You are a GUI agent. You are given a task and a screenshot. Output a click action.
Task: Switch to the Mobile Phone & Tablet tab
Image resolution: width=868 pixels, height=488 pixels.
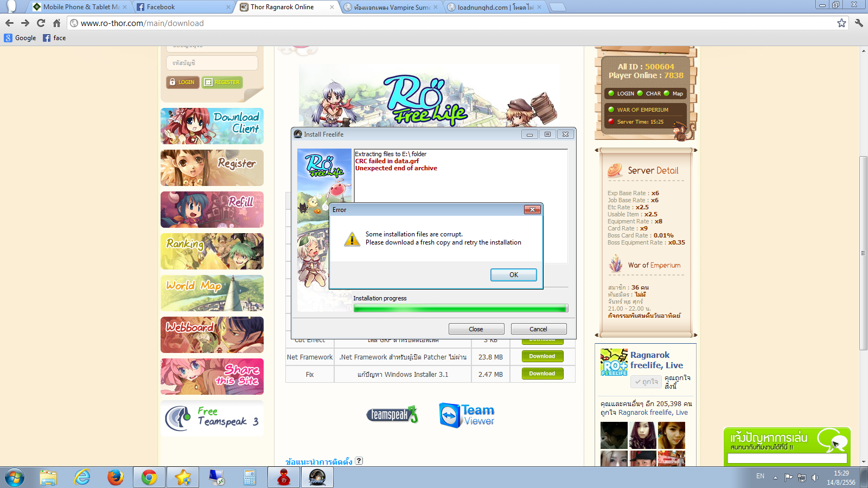(x=80, y=7)
